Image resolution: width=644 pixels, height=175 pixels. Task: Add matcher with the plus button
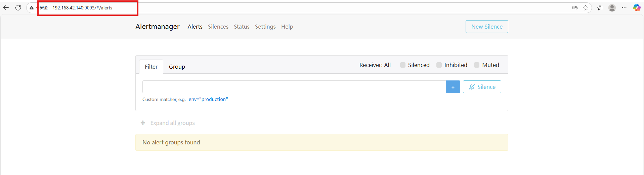pos(453,87)
